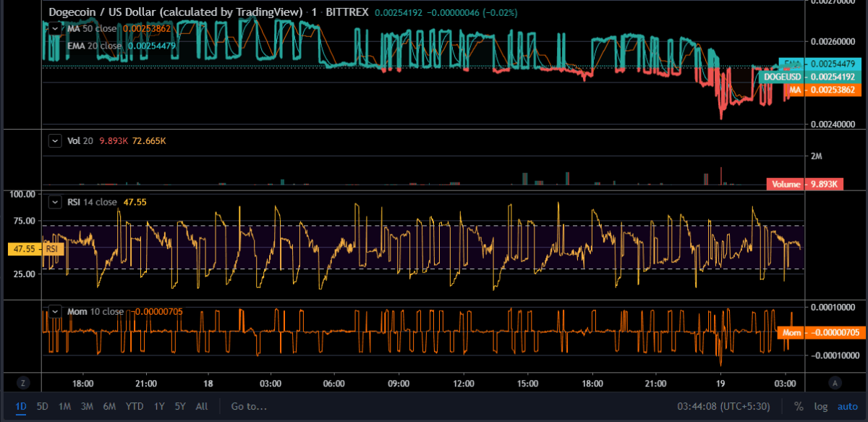Image resolution: width=868 pixels, height=422 pixels.
Task: Click the 19 date axis label
Action: point(721,383)
